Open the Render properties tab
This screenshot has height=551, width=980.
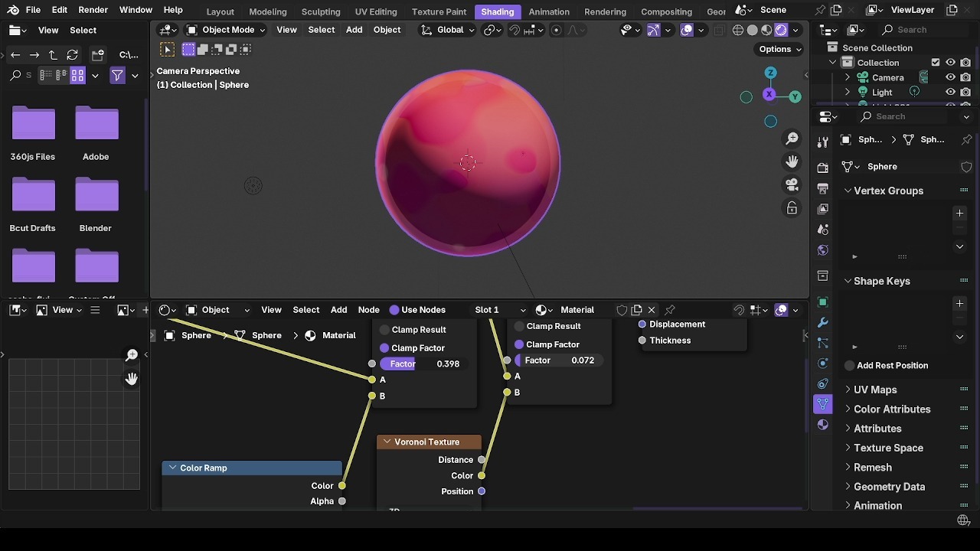[823, 168]
